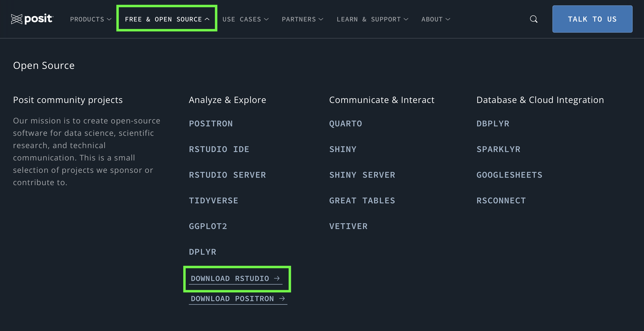Click the Communicate & Interact heading
644x331 pixels.
click(x=382, y=100)
